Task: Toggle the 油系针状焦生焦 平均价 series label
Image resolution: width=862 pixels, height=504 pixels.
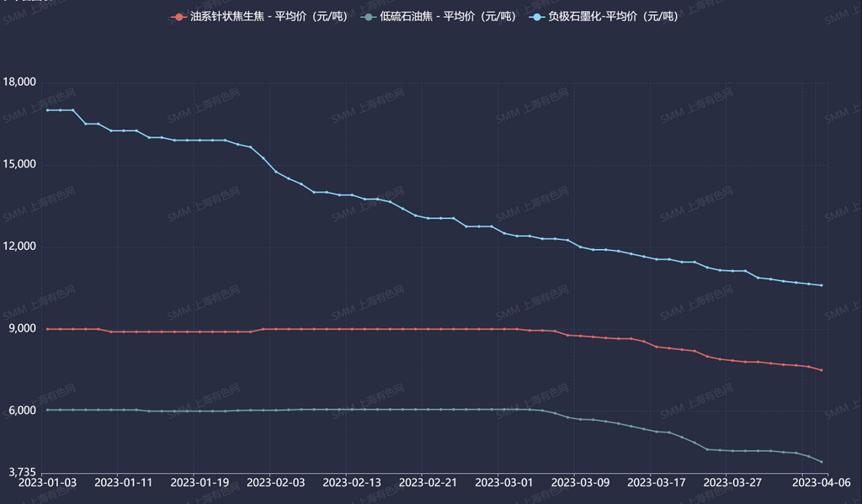Action: tap(265, 17)
